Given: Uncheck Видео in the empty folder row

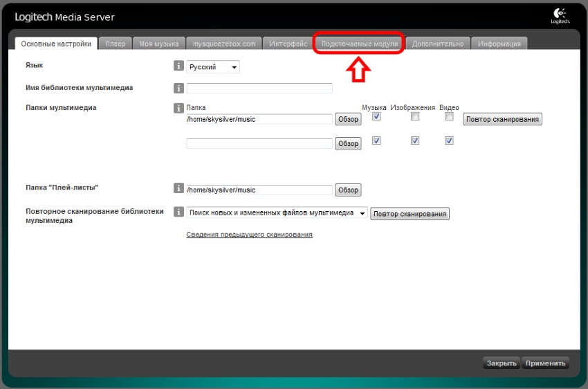Looking at the screenshot, I should pos(449,141).
